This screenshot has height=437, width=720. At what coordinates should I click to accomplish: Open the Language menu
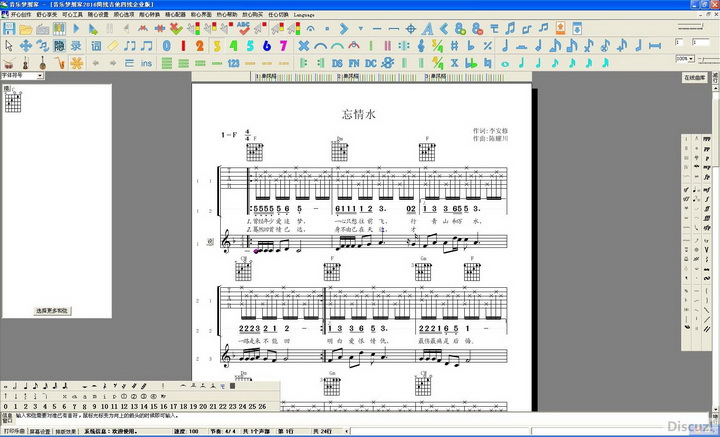tap(304, 16)
